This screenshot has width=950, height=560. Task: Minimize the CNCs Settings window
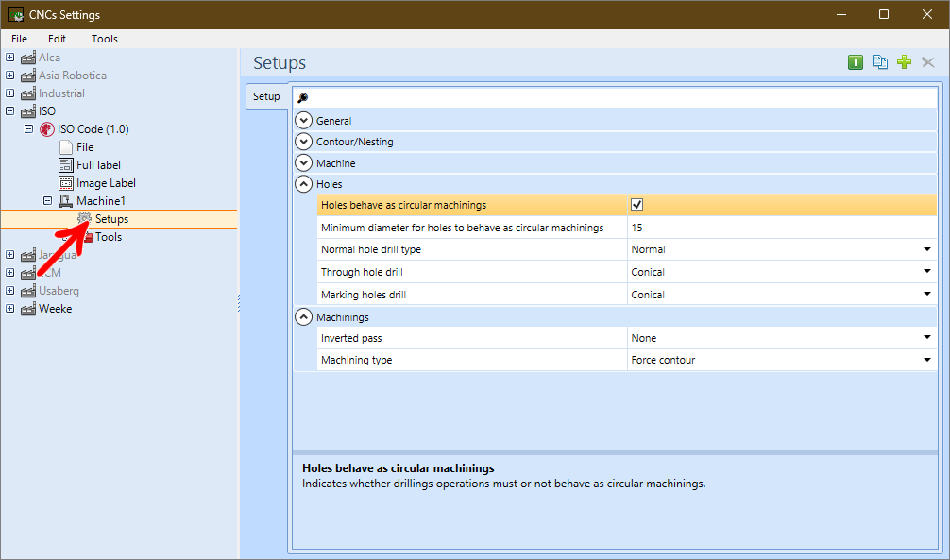tap(841, 14)
